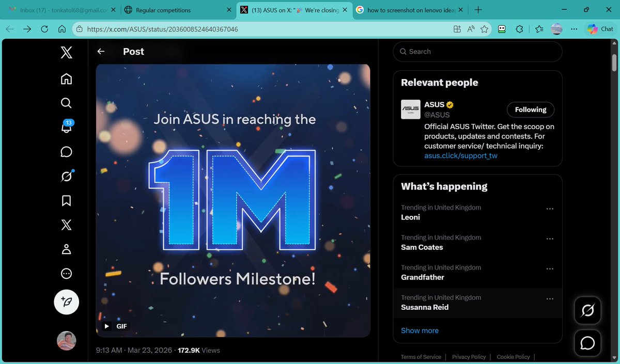Go back in browser history

coord(10,29)
